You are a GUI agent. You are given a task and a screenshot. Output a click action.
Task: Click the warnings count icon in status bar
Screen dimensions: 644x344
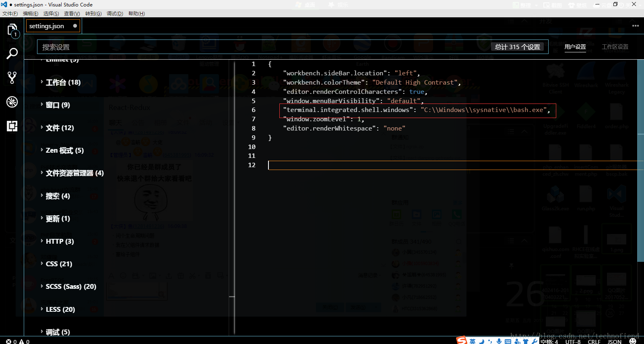coord(22,341)
